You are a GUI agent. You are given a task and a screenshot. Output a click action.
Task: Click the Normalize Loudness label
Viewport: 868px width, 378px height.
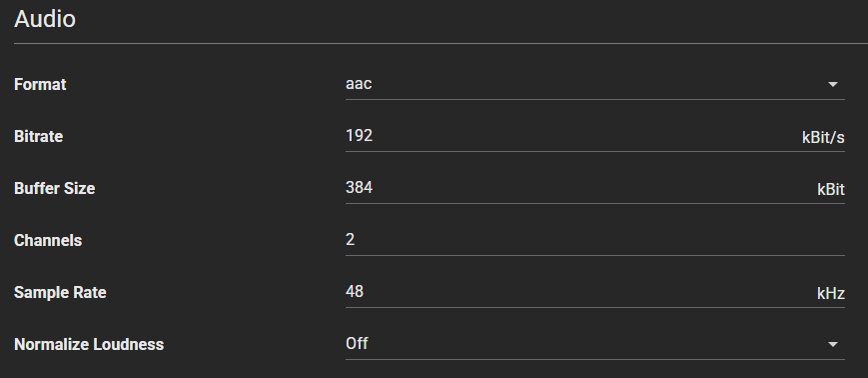tap(89, 345)
